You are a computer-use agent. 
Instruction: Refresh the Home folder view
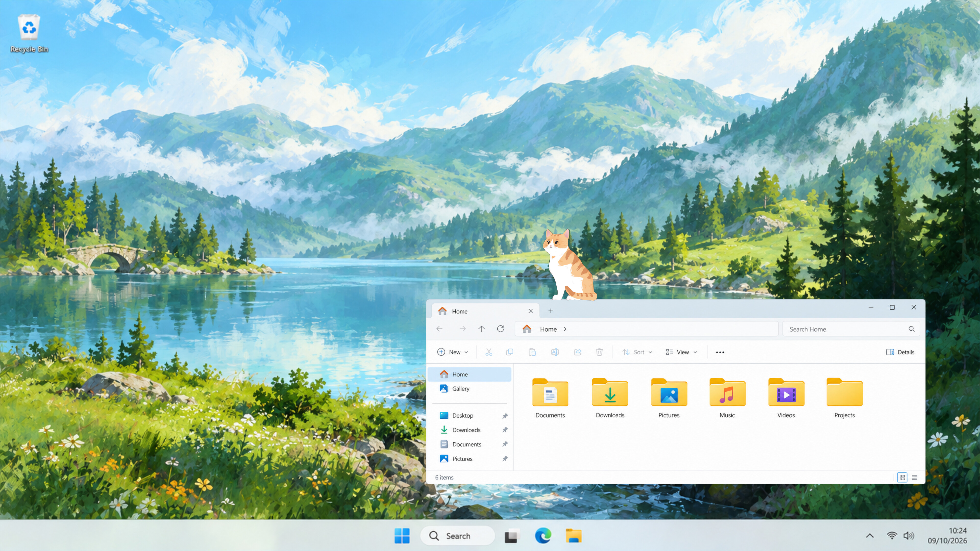(x=500, y=329)
